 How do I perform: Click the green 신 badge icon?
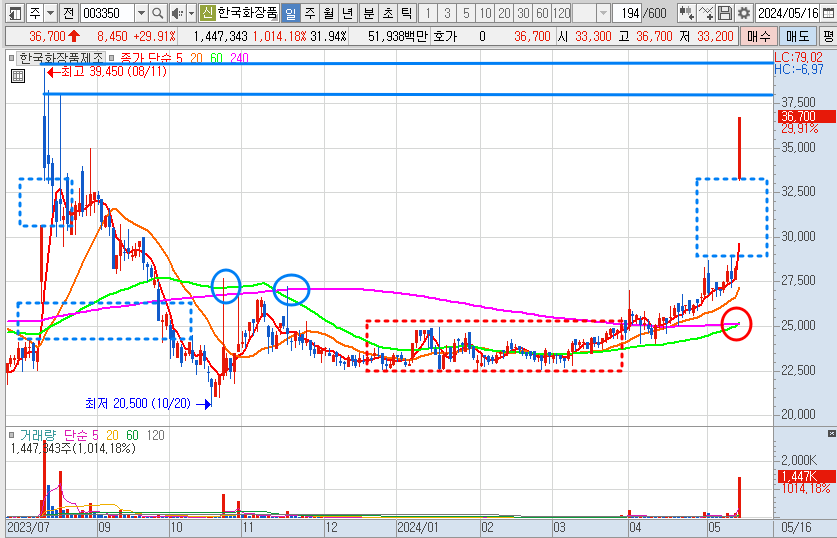(207, 13)
